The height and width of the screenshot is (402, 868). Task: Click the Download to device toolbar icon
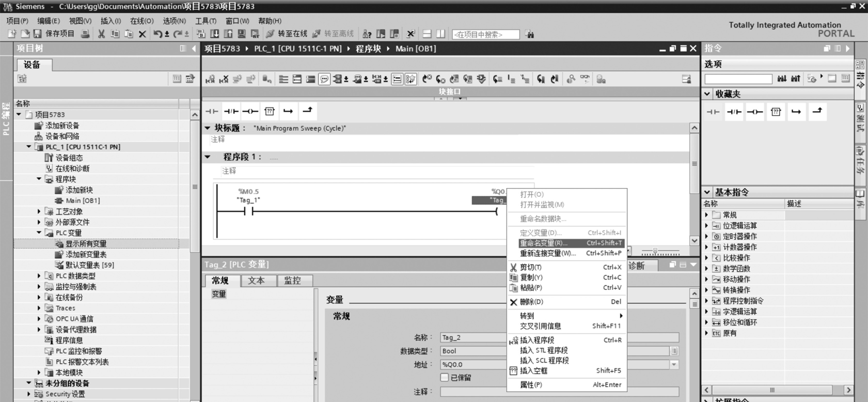[214, 34]
